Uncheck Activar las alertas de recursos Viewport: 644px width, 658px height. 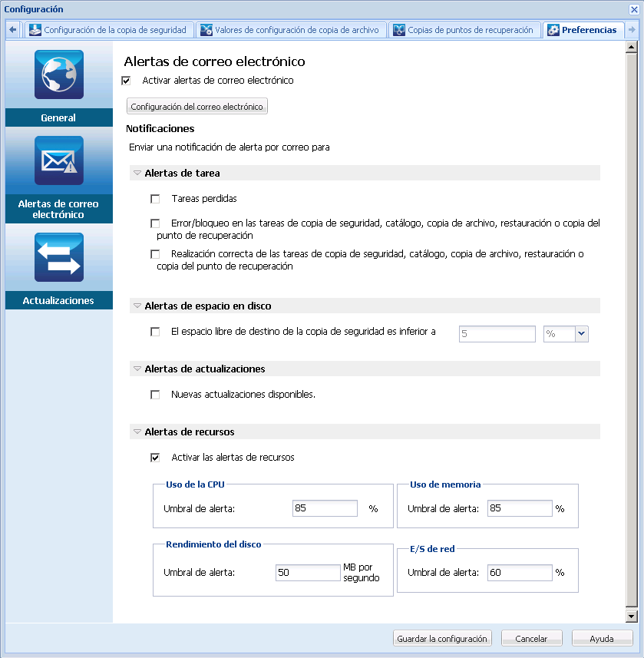[155, 458]
